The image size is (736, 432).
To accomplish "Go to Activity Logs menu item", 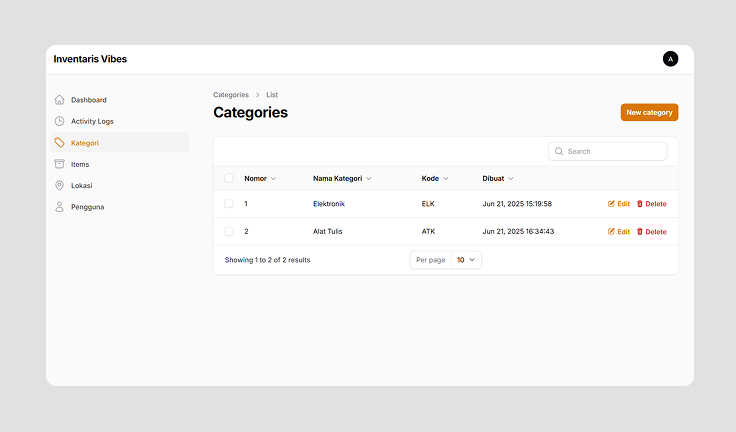I will 92,121.
